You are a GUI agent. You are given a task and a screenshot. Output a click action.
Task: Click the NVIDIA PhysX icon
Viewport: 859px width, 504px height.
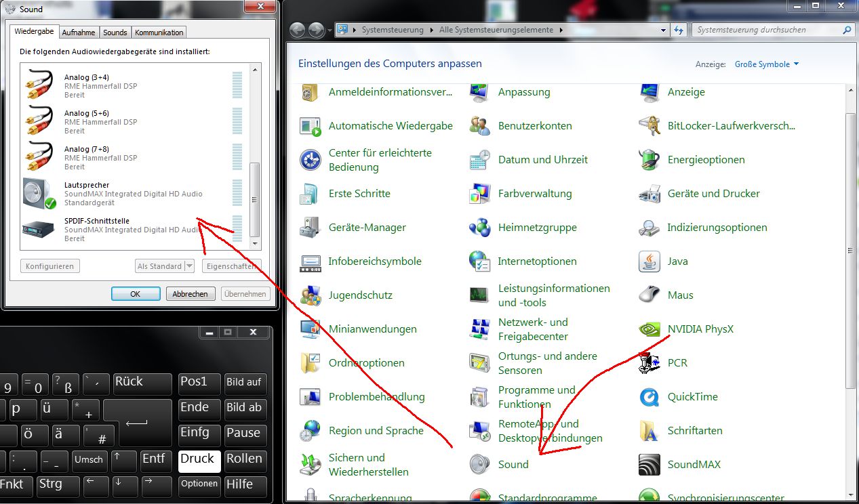click(x=650, y=329)
